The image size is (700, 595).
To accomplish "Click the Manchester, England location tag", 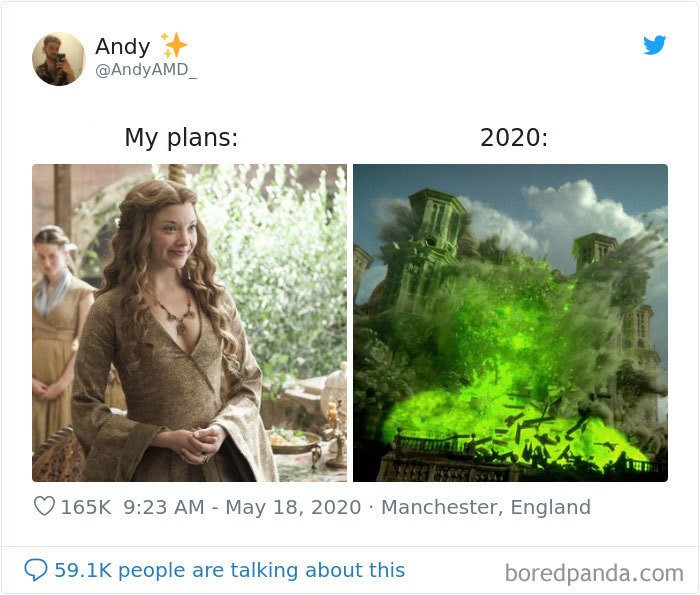I will [486, 507].
